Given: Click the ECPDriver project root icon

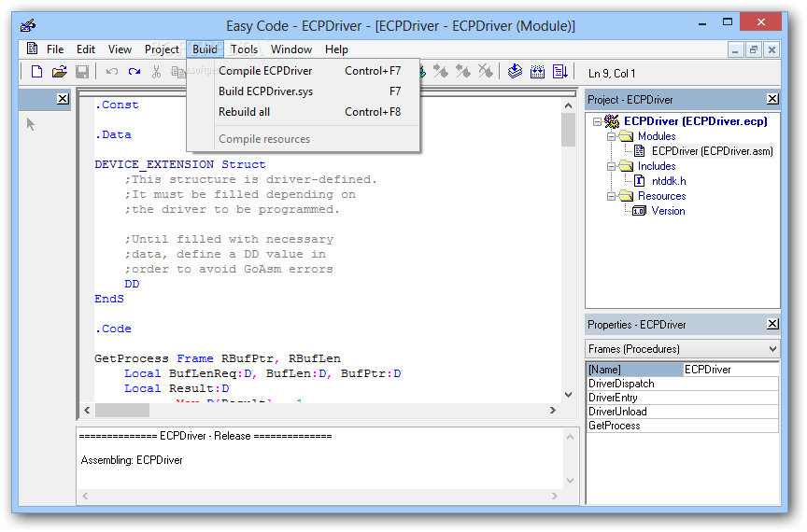Looking at the screenshot, I should click(612, 121).
